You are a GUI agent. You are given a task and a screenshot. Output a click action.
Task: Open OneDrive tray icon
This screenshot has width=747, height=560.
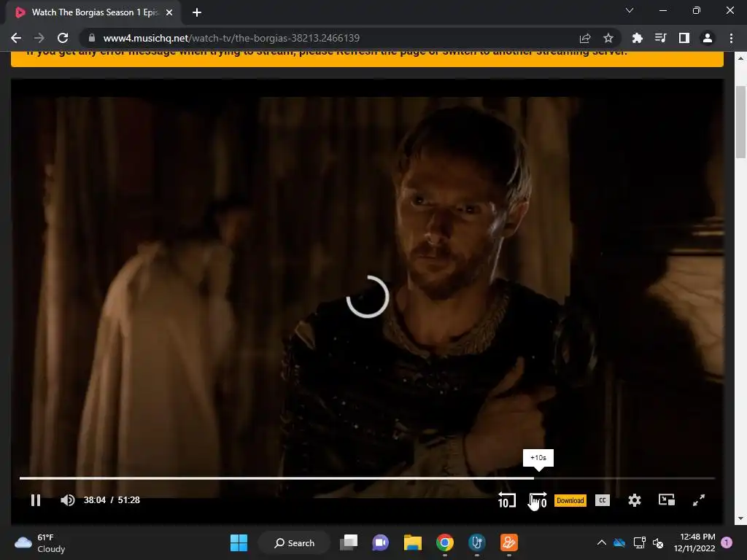619,542
